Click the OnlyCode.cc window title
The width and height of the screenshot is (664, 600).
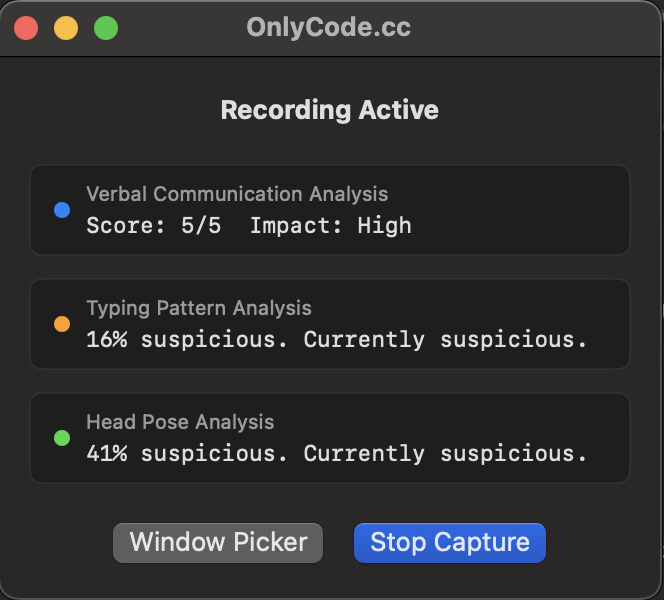[329, 27]
